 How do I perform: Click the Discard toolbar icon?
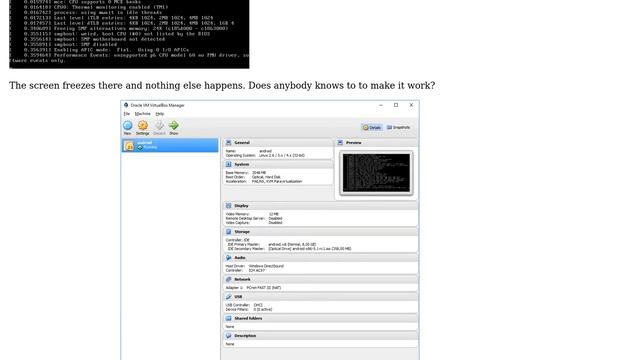[x=159, y=125]
